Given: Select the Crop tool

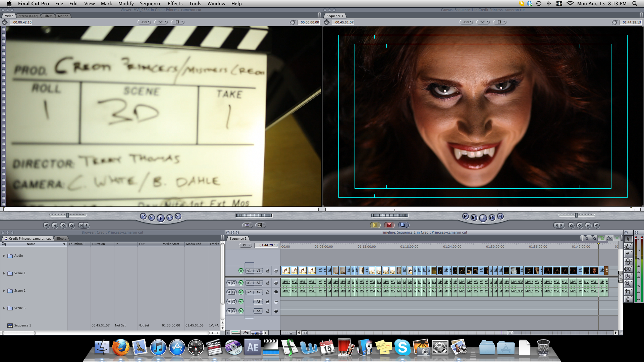Looking at the screenshot, I should (x=628, y=292).
